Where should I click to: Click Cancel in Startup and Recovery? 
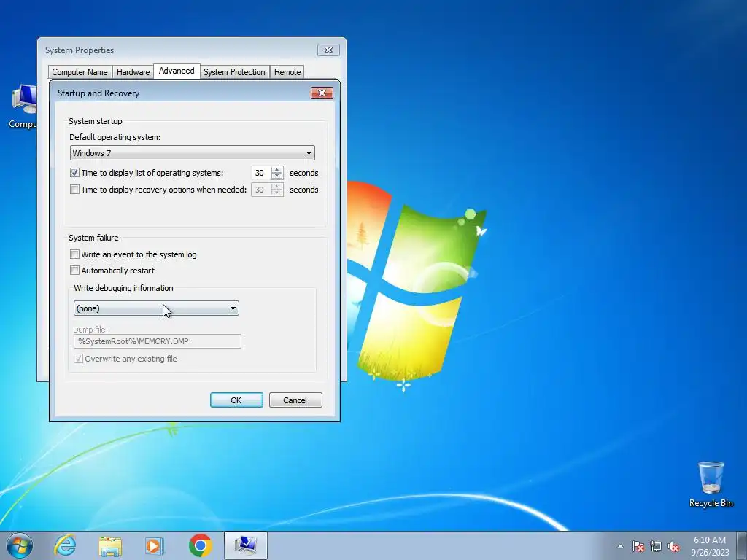tap(295, 400)
